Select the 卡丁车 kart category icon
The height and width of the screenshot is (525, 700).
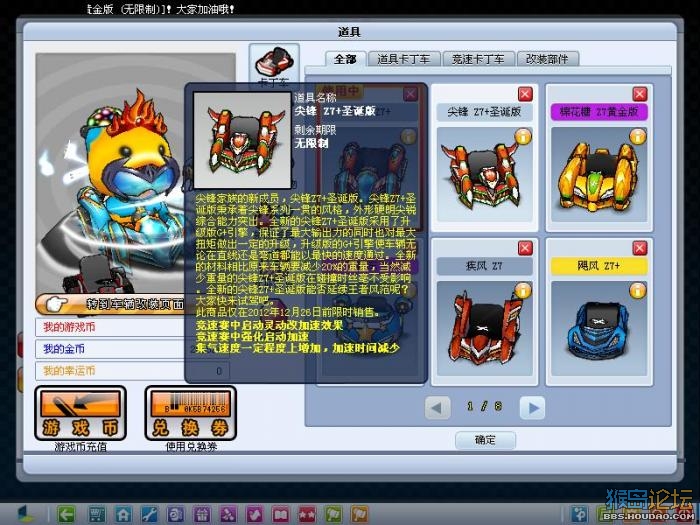(274, 63)
